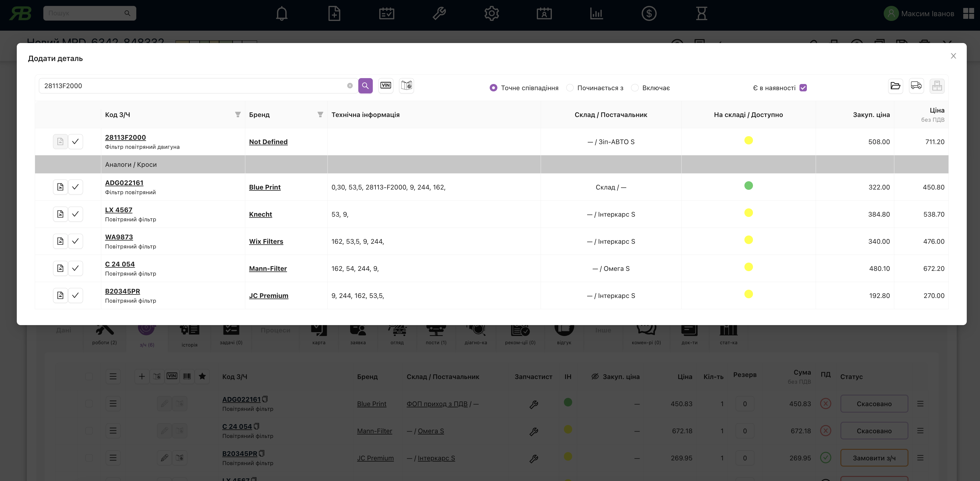Screen dimensions: 980x481
Task: Open the dollar finance icon
Action: [x=649, y=14]
